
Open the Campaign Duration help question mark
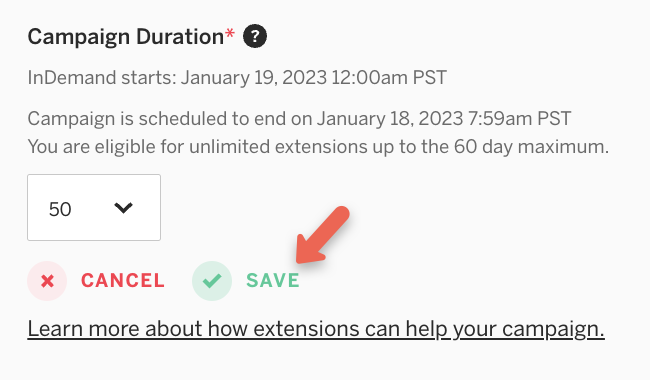pyautogui.click(x=255, y=36)
